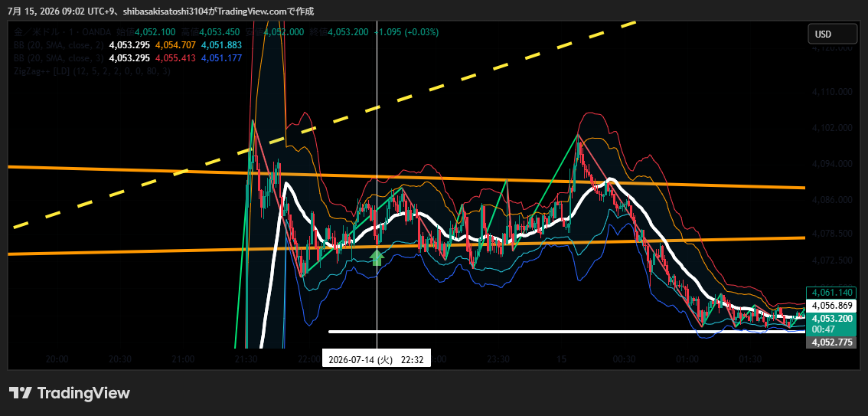Select the BB (20, SMA, close, 2) legend
The height and width of the screenshot is (416, 868).
click(x=58, y=45)
